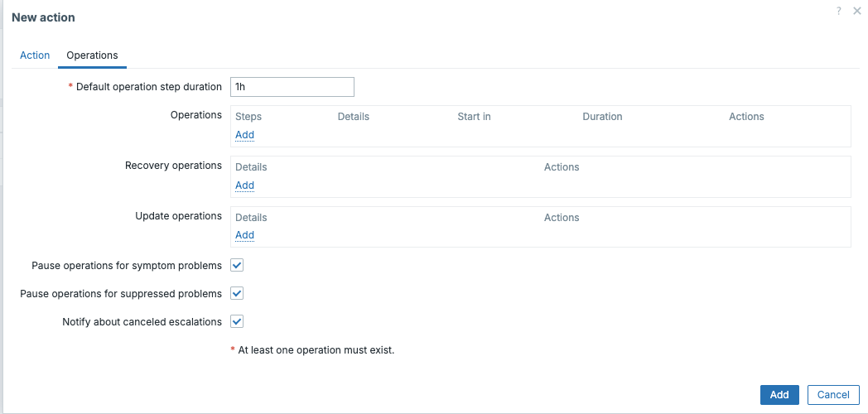Close the New action dialog
868x414 pixels.
click(857, 11)
